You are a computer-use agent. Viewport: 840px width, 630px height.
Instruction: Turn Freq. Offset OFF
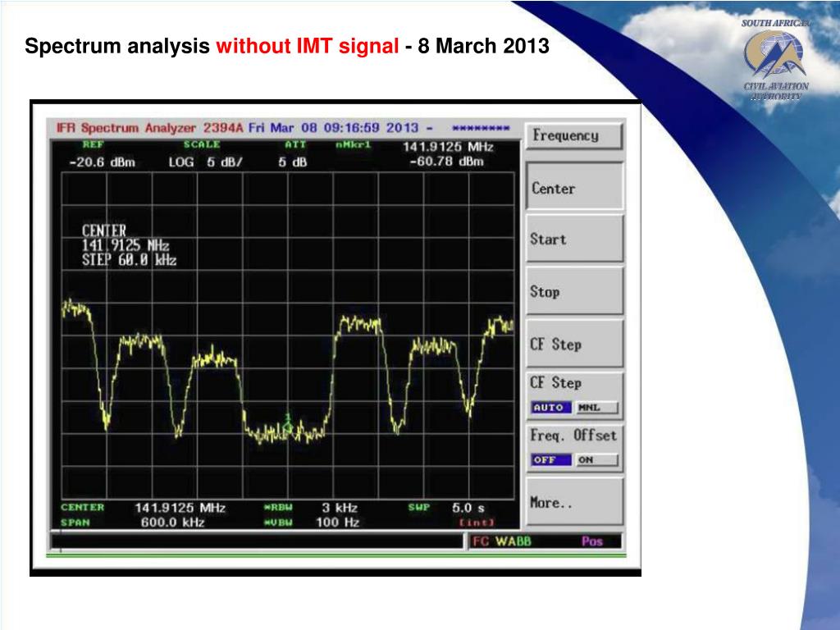[550, 459]
